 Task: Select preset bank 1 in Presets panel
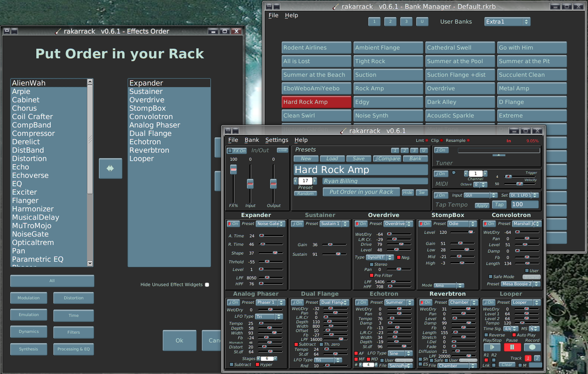pyautogui.click(x=395, y=150)
